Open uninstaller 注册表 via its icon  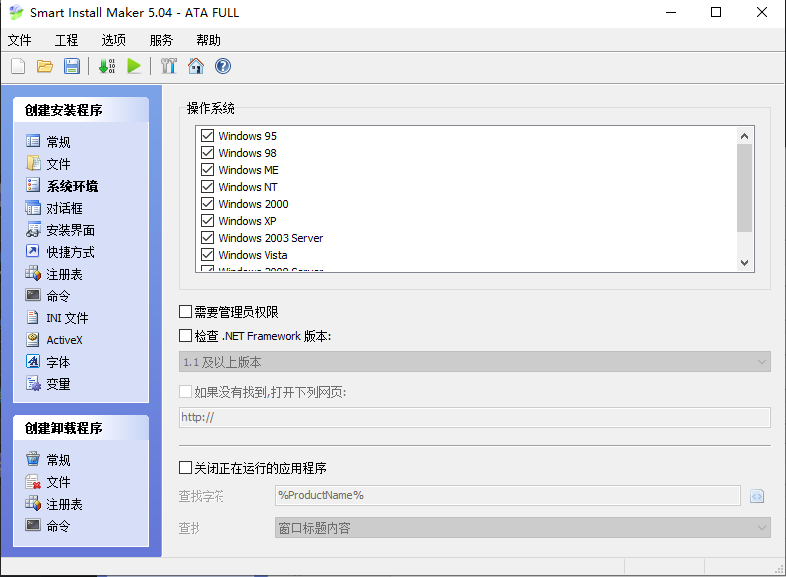tap(33, 503)
